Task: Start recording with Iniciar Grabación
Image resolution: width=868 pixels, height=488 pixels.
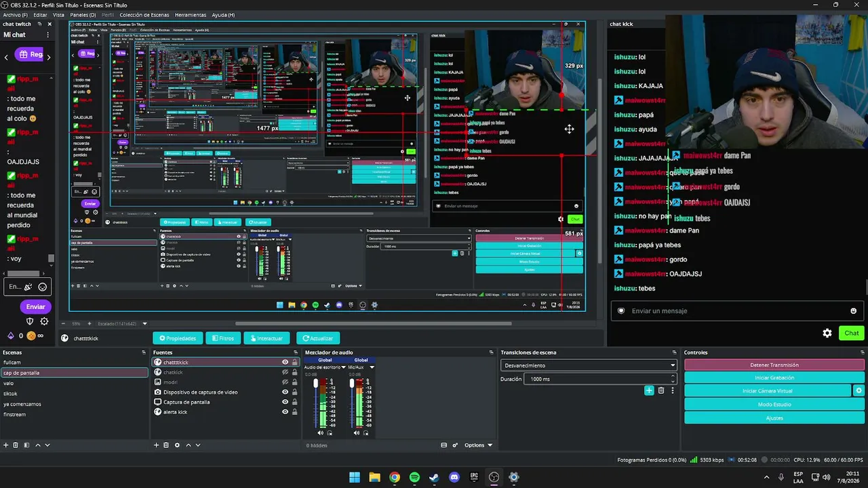Action: pos(774,378)
